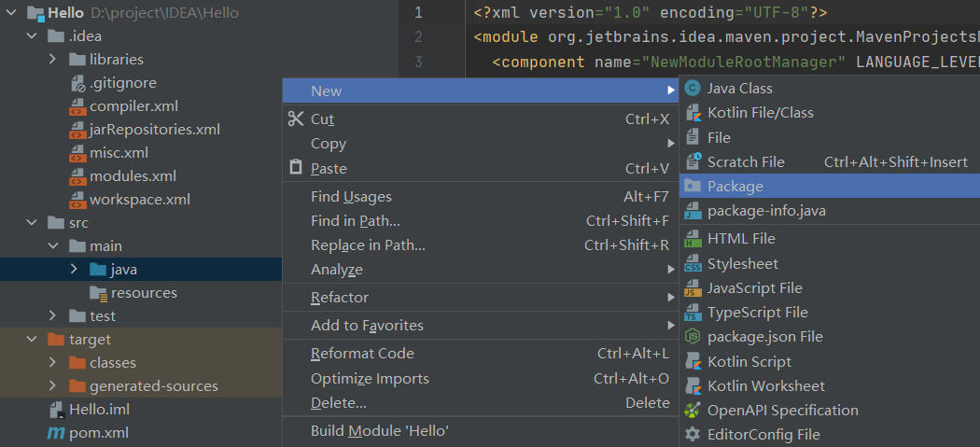Expand the java folder arrow
Screen dimensions: 980x447
click(x=74, y=270)
